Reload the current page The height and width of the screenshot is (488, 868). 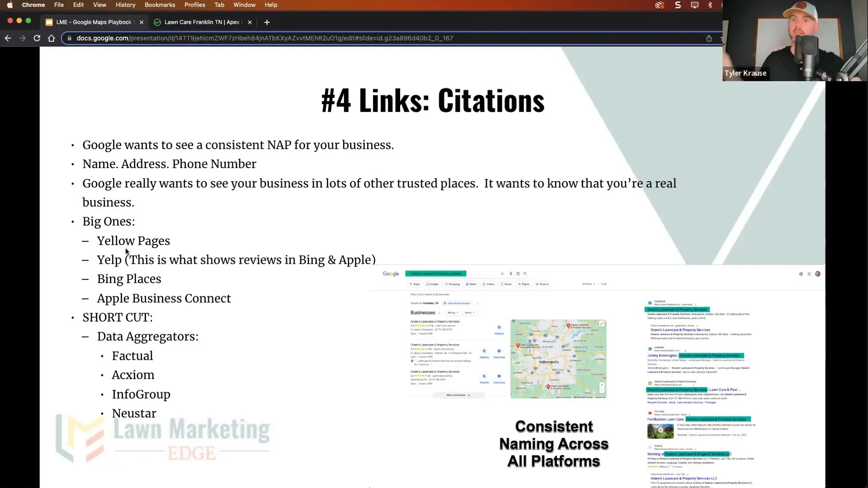(x=37, y=38)
